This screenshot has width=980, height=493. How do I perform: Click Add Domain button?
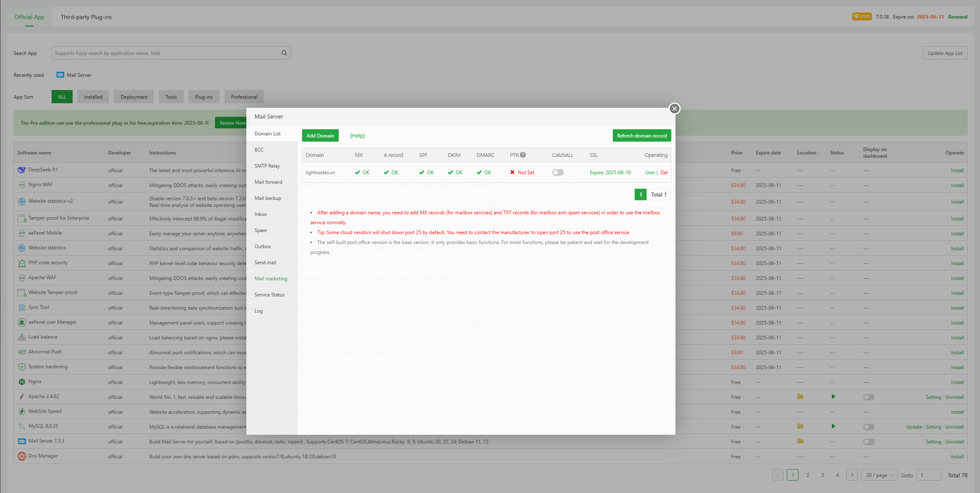point(320,136)
